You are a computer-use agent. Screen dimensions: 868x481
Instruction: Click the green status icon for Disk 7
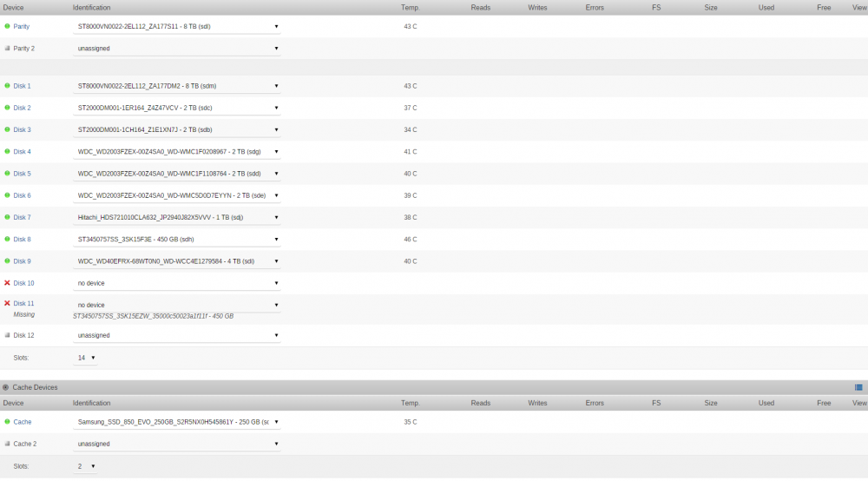7,217
